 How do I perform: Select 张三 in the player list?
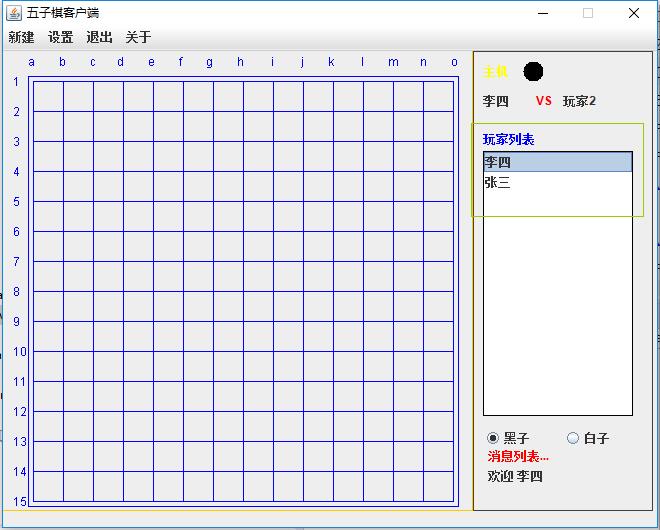(558, 182)
